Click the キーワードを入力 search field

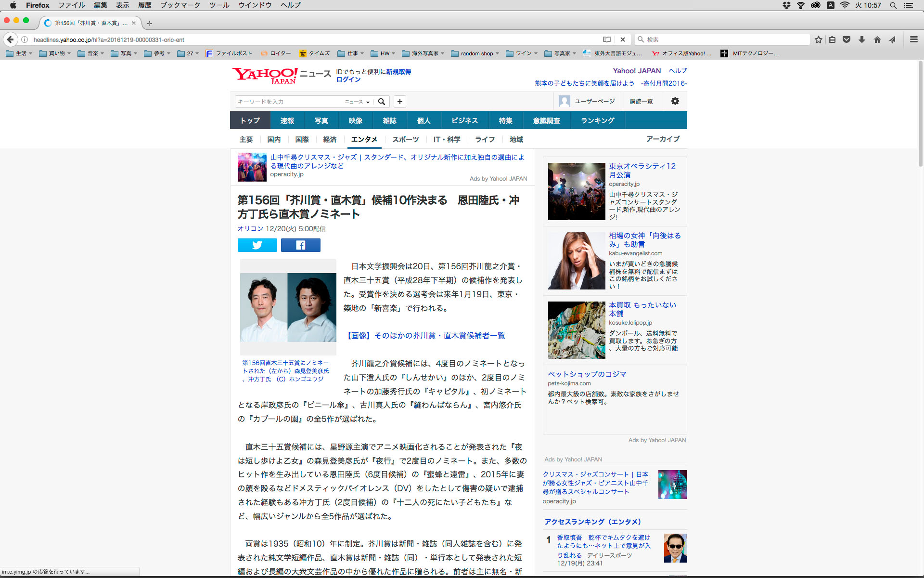[289, 102]
